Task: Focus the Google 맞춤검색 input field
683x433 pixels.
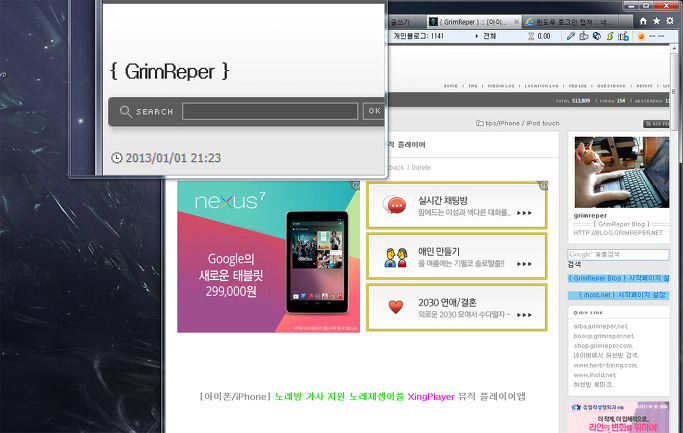Action: coord(618,254)
